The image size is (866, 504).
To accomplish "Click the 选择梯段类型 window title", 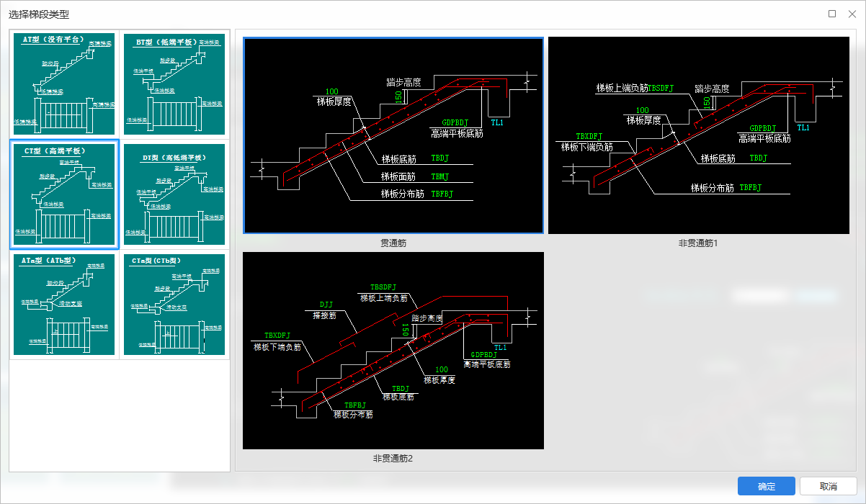I will (x=39, y=14).
